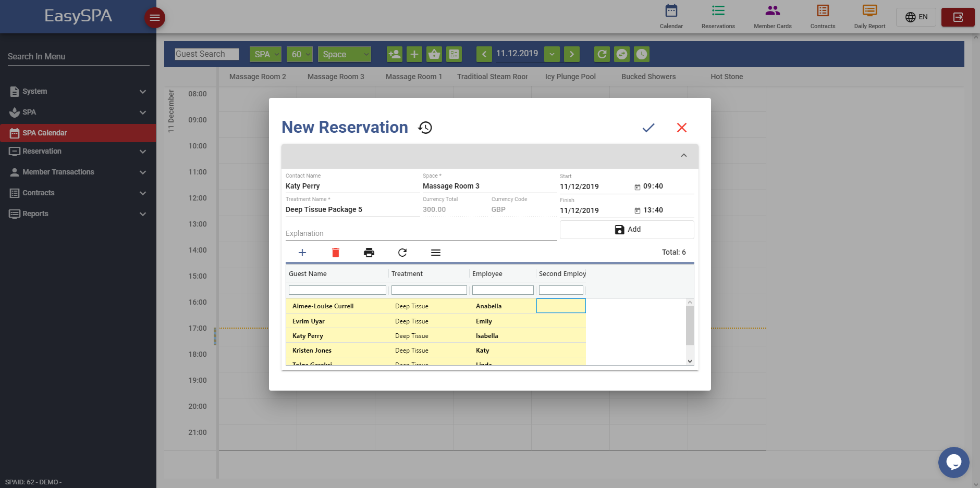Click the Explanation text field

(x=421, y=233)
